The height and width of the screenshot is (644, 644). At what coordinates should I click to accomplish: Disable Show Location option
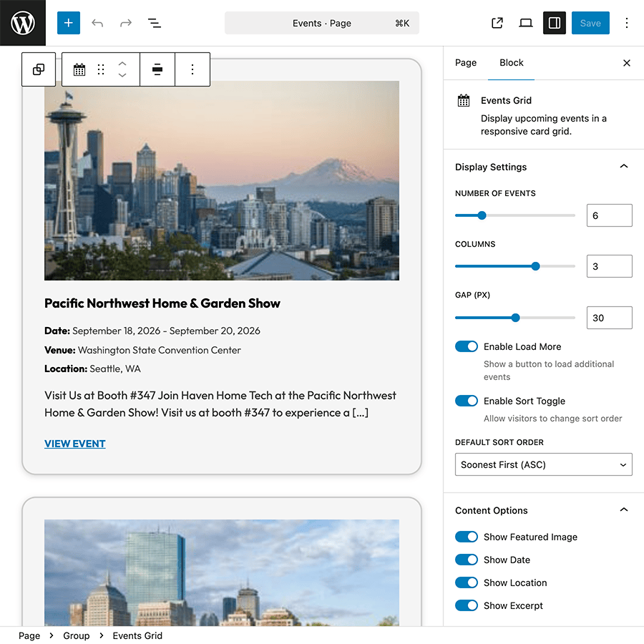coord(466,582)
